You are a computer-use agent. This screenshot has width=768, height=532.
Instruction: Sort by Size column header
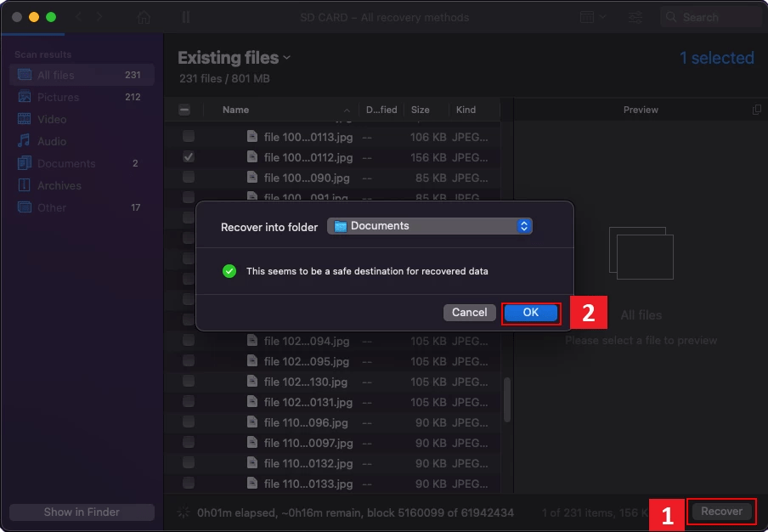click(421, 110)
